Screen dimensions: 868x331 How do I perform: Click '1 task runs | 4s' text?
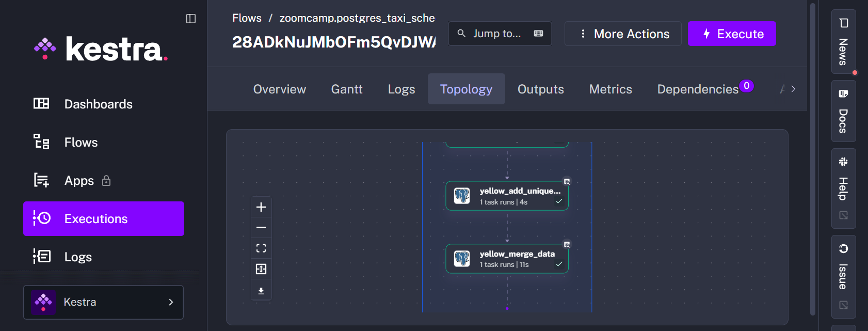tap(504, 202)
